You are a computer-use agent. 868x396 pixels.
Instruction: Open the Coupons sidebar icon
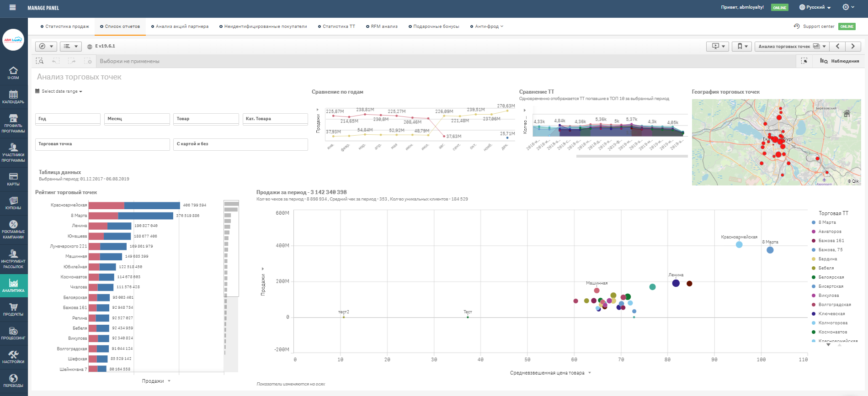[x=13, y=203]
